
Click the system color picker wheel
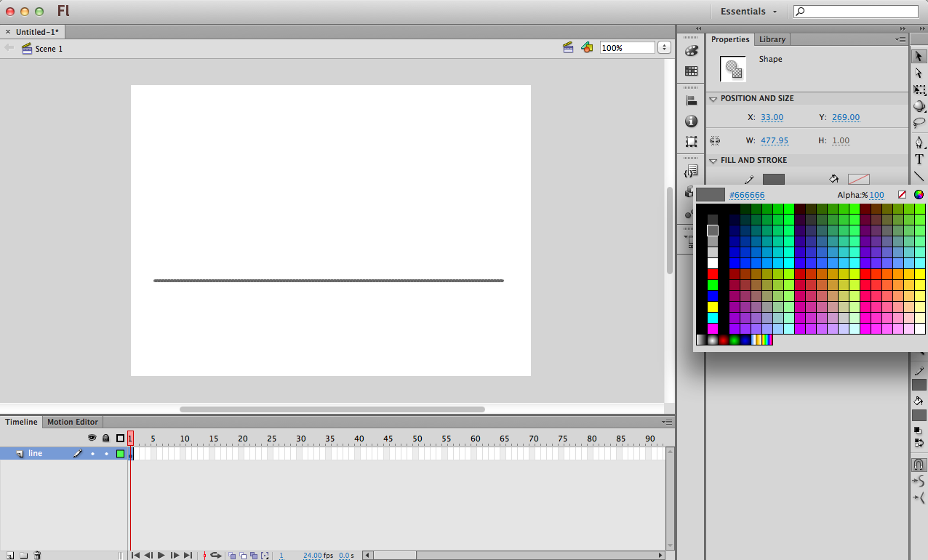pyautogui.click(x=919, y=195)
